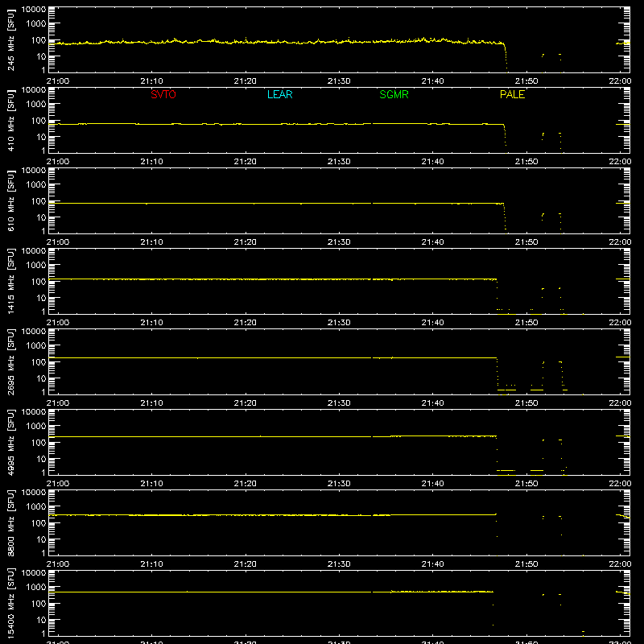Click the 1000 y-axis value on 610 MHz plot
The image size is (644, 644).
36,184
